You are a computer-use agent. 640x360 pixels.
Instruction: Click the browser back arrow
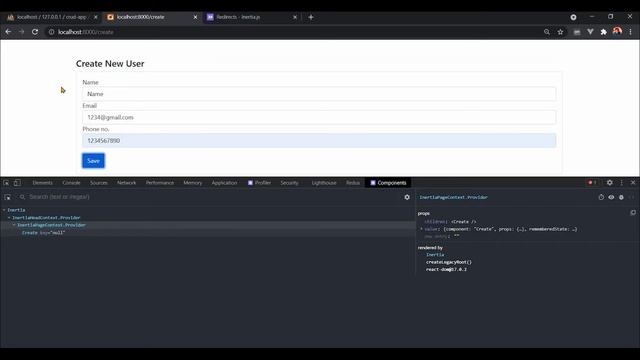click(x=8, y=32)
